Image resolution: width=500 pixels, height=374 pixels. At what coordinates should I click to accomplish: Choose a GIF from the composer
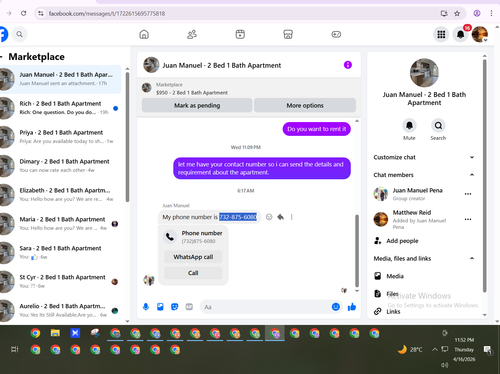(x=189, y=307)
